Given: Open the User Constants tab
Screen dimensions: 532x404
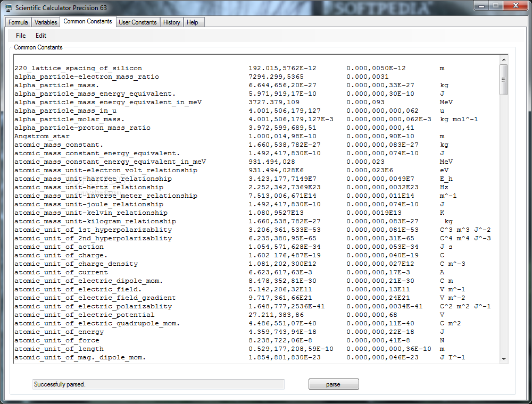Looking at the screenshot, I should (x=137, y=22).
